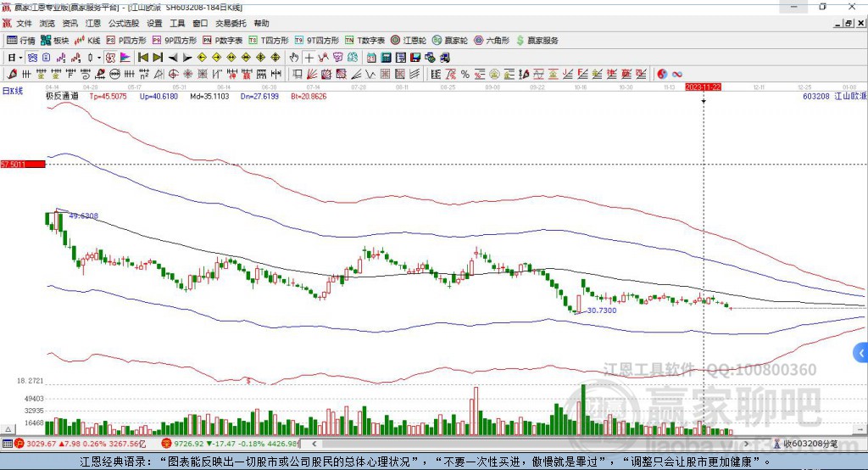The height and width of the screenshot is (470, 868).
Task: Click the black left arrow icon
Action: 173,58
